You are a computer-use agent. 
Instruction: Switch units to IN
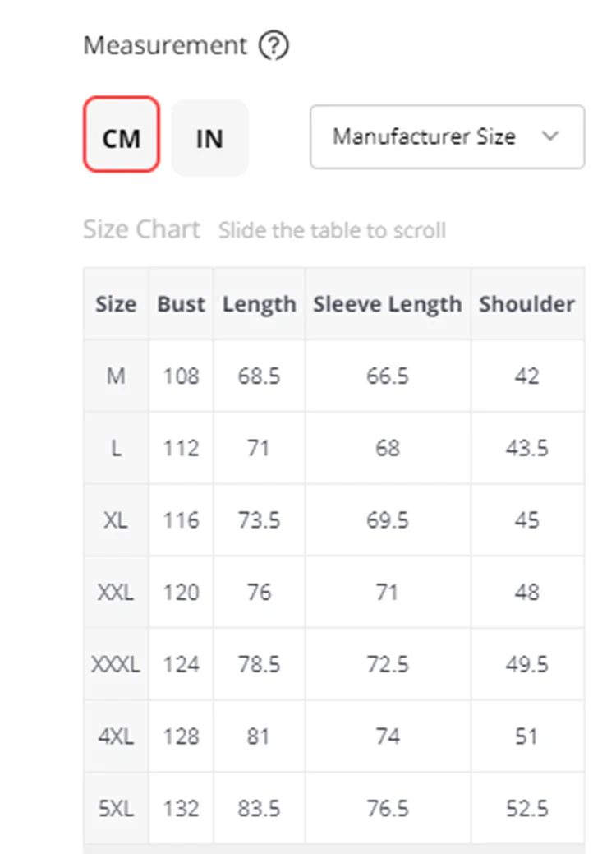coord(209,138)
